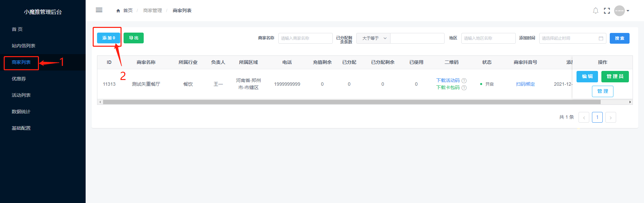Click the 扫码绑定 link
This screenshot has width=644, height=203.
click(x=525, y=84)
